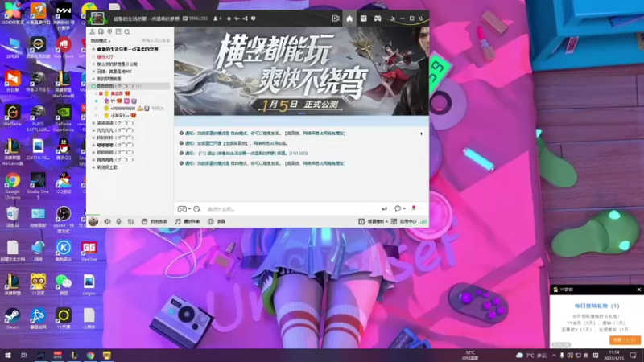Click YY icon on the taskbar
Viewport: 644px width, 362px height.
pyautogui.click(x=107, y=356)
